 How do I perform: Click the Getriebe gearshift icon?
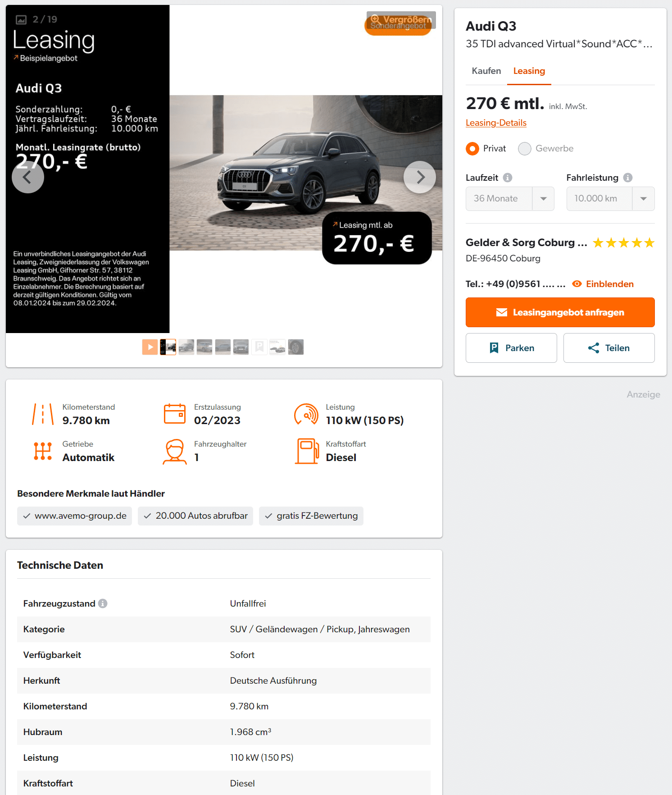point(43,451)
